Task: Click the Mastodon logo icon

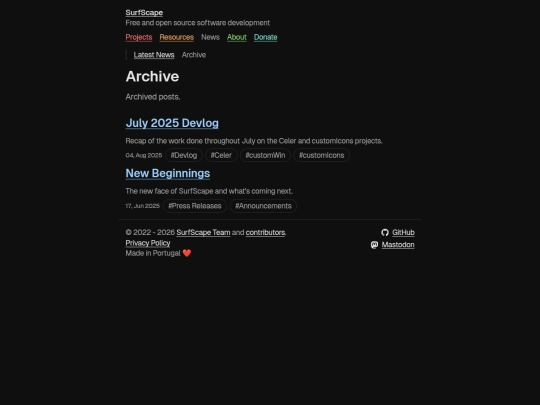Action: 374,245
